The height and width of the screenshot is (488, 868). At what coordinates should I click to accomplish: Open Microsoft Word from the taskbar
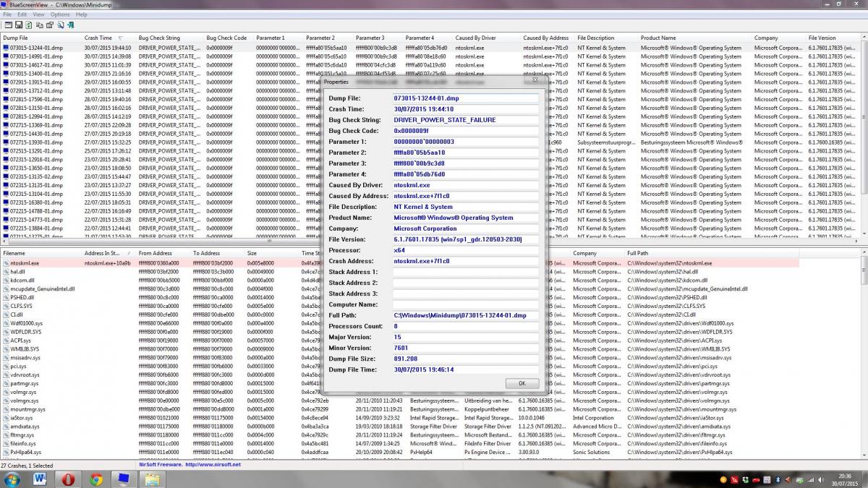click(x=39, y=479)
